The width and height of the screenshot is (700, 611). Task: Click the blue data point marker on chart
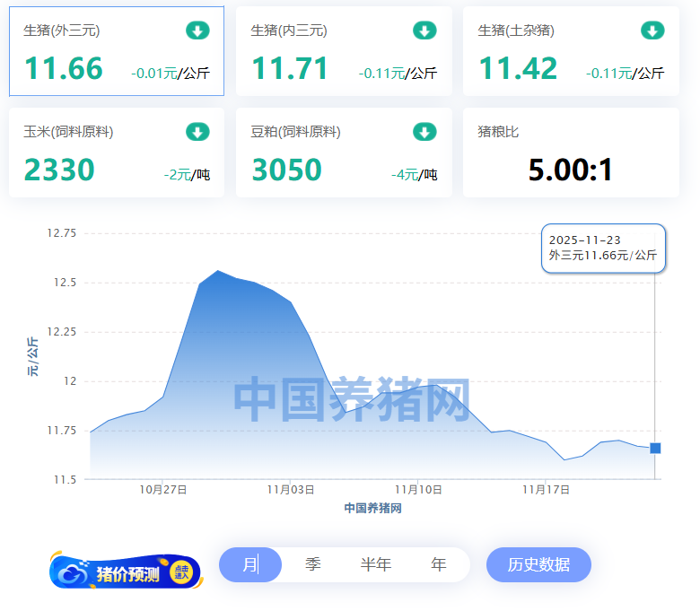[x=655, y=448]
